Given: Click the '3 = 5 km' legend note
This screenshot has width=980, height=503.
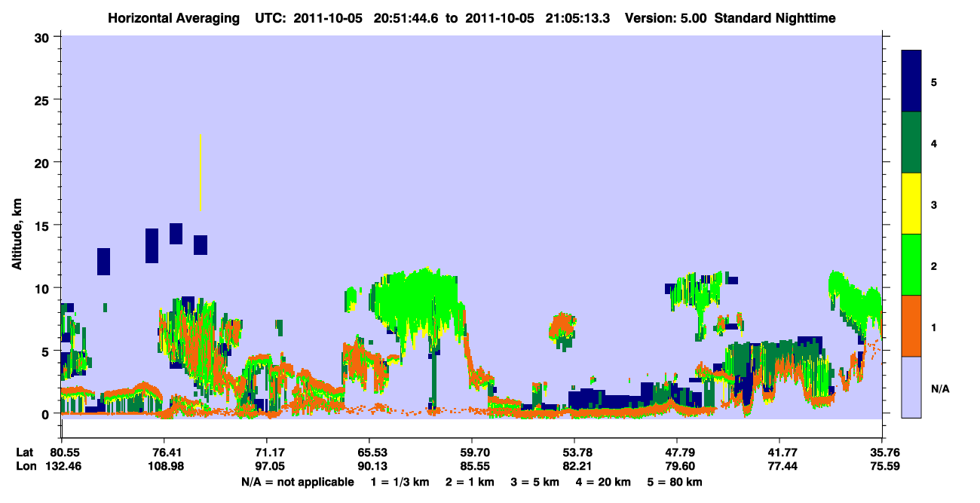Looking at the screenshot, I should [x=534, y=482].
